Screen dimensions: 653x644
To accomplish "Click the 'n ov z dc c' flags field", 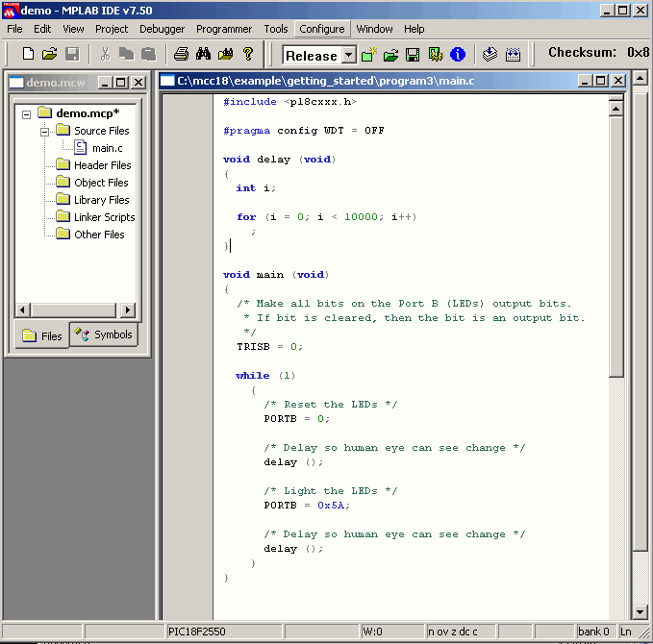I will click(x=461, y=632).
